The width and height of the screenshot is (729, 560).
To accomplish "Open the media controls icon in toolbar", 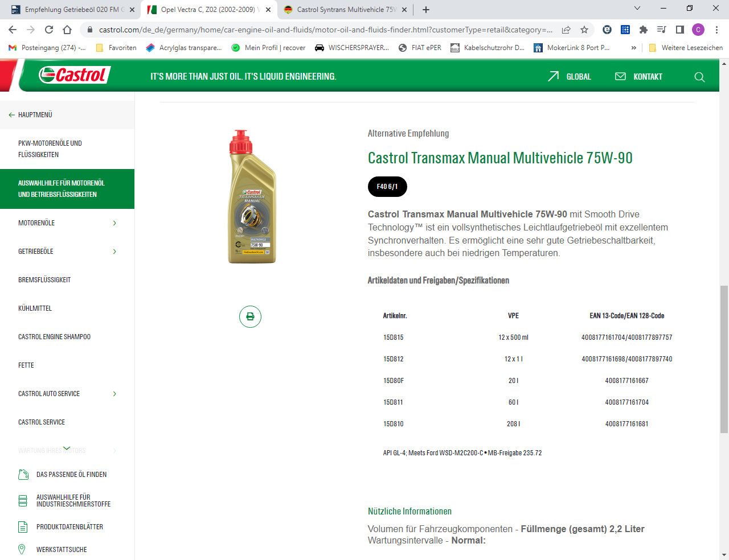I will [x=662, y=30].
